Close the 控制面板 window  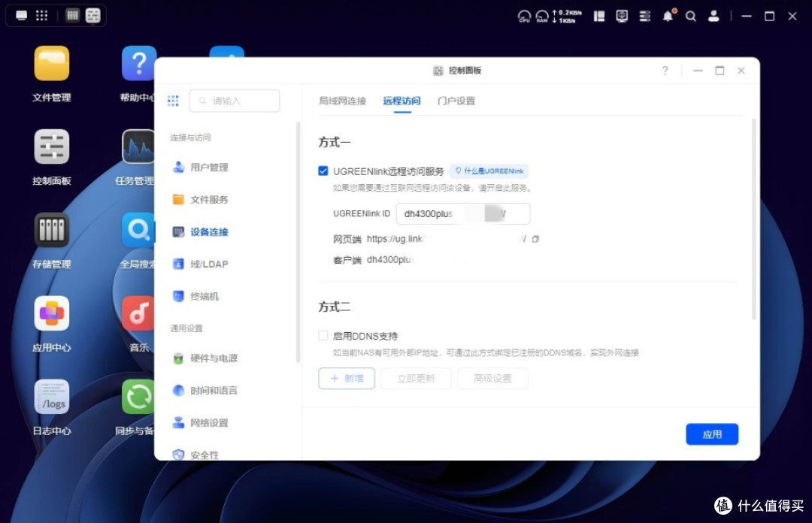coord(741,71)
